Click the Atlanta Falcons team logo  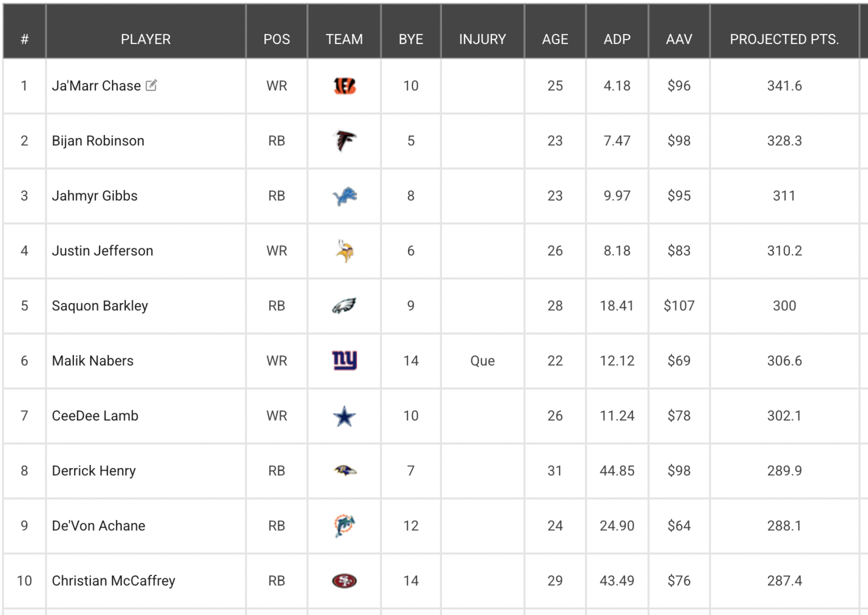tap(344, 141)
